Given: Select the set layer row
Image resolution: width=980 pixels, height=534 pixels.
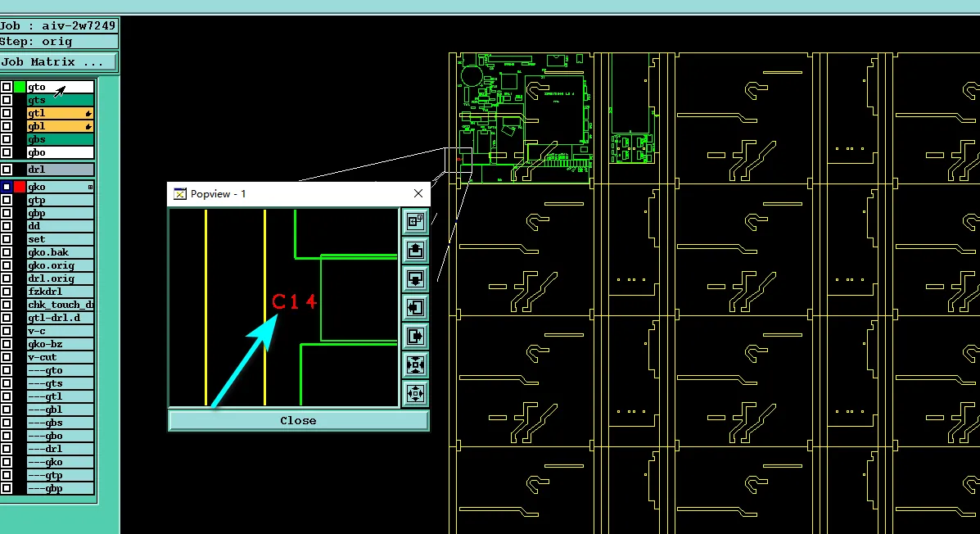Looking at the screenshot, I should (x=60, y=239).
